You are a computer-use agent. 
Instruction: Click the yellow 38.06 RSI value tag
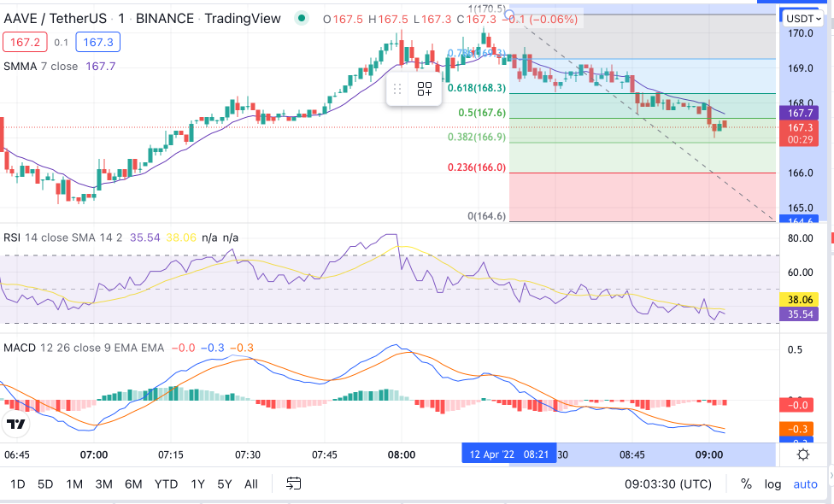(799, 300)
